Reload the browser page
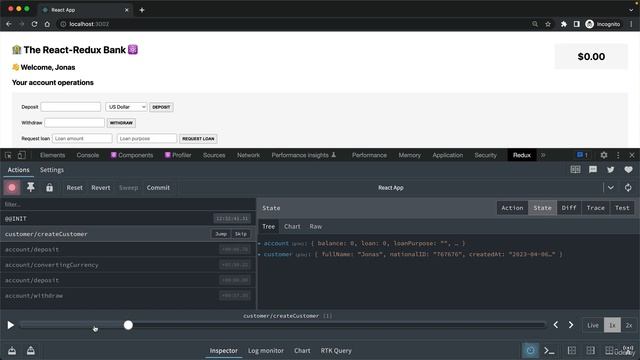The height and width of the screenshot is (360, 640). pos(34,24)
